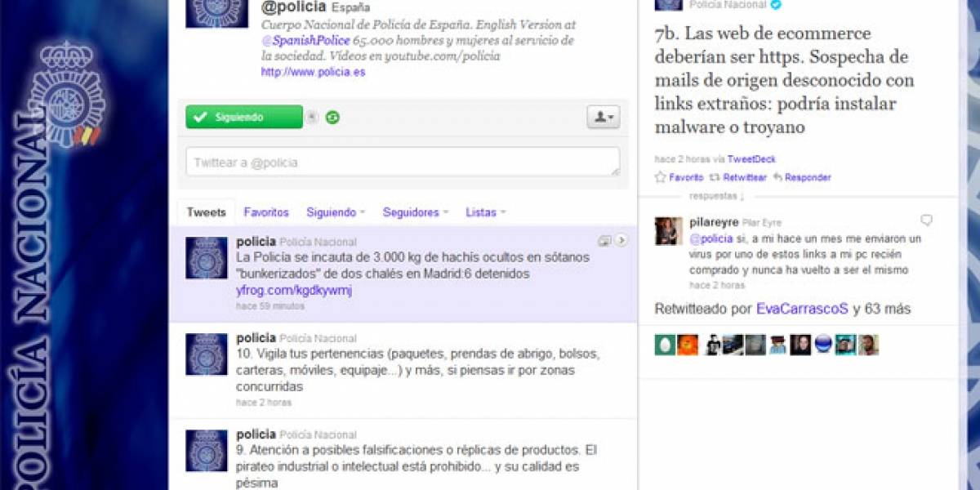This screenshot has height=490, width=980.
Task: Open EvaCarrascoS's profile link
Action: point(803,310)
